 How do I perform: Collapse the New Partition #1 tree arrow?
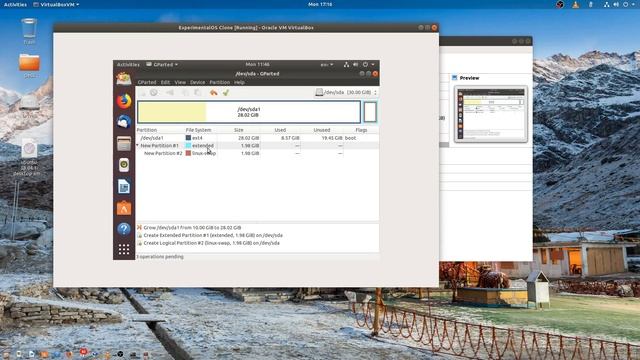tap(138, 145)
